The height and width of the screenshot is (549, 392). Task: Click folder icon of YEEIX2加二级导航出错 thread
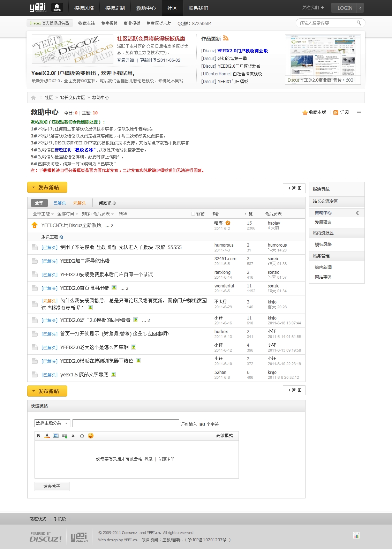coord(35,261)
